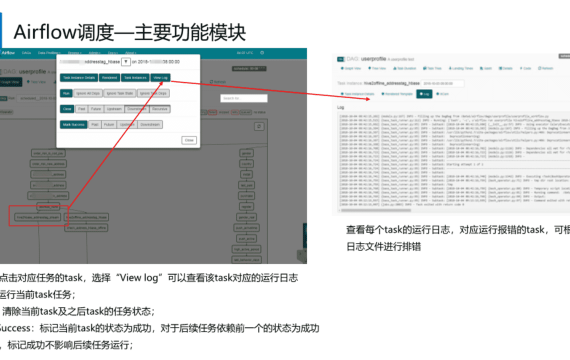Click Gantt link in the log page
Image resolution: width=570 pixels, height=360 pixels.
click(x=486, y=68)
